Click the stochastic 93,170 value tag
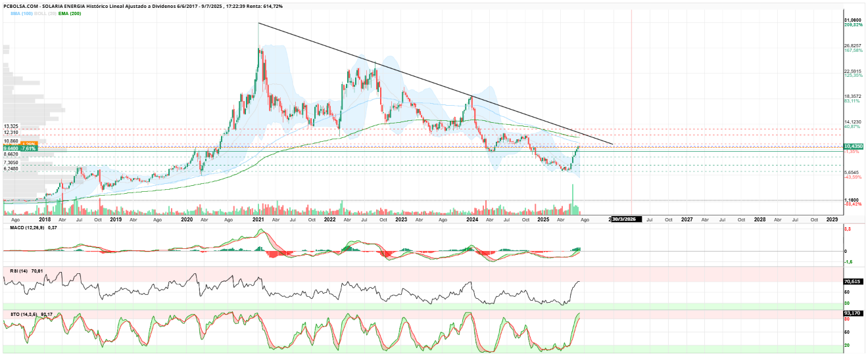Image resolution: width=868 pixels, height=356 pixels. (852, 313)
